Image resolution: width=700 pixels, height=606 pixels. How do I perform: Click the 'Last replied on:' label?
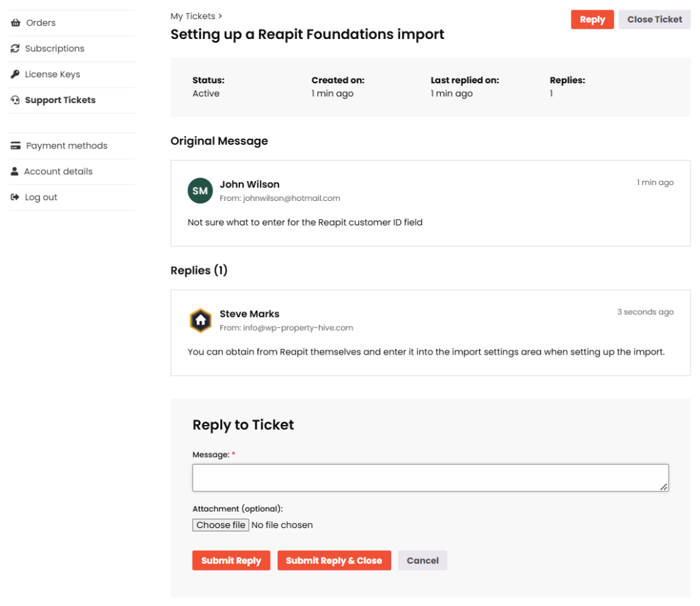click(x=465, y=81)
